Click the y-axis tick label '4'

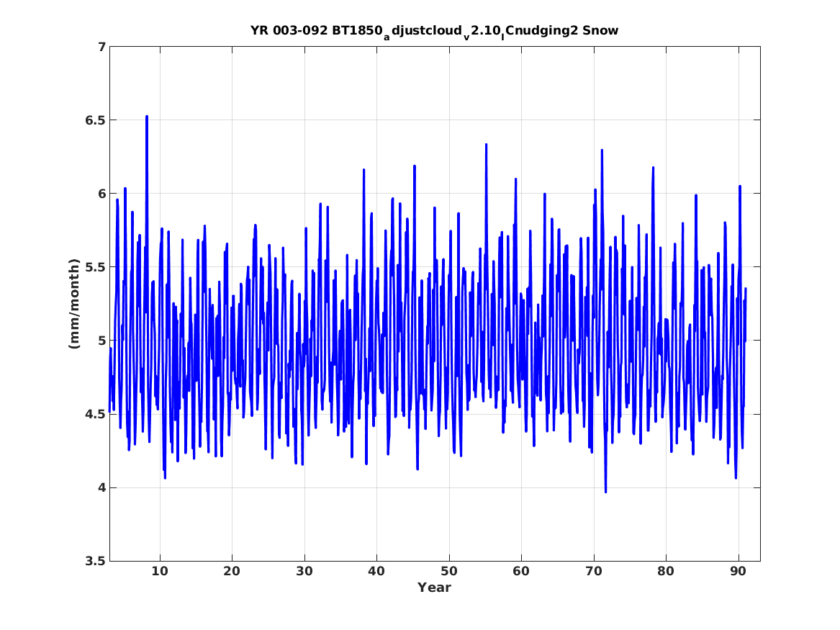(101, 487)
